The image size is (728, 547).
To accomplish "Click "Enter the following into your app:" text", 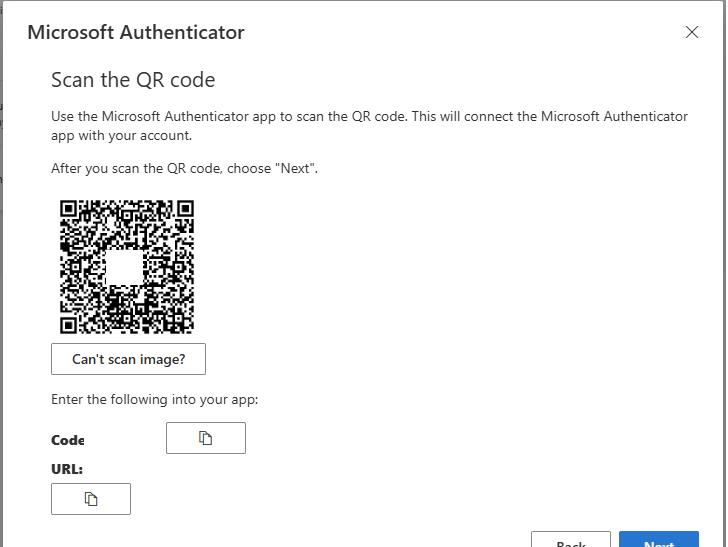I will [155, 399].
